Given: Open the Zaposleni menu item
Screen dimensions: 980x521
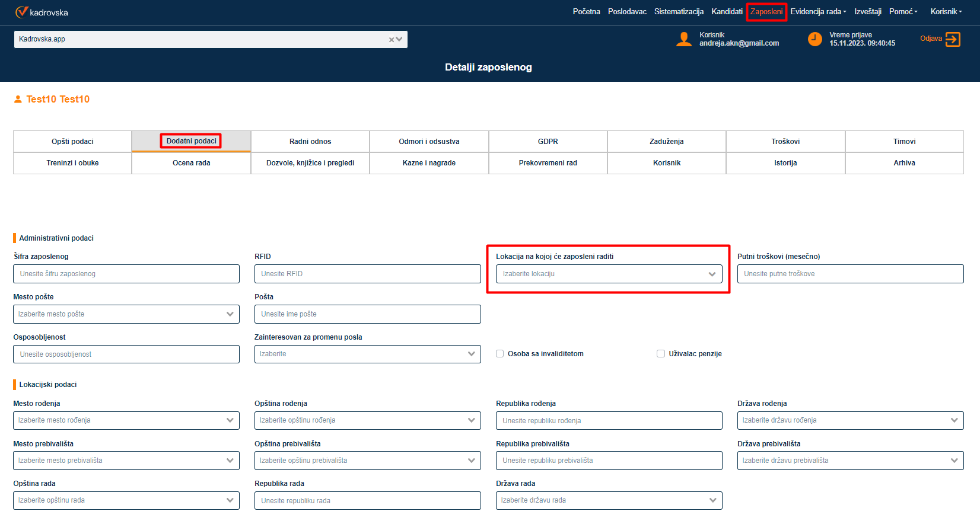Looking at the screenshot, I should click(766, 12).
